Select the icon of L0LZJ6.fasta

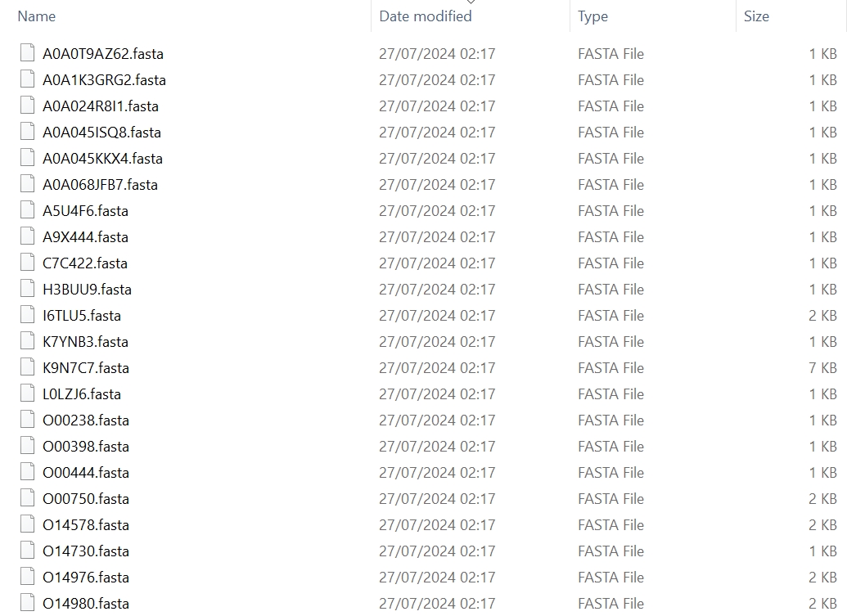tap(27, 393)
